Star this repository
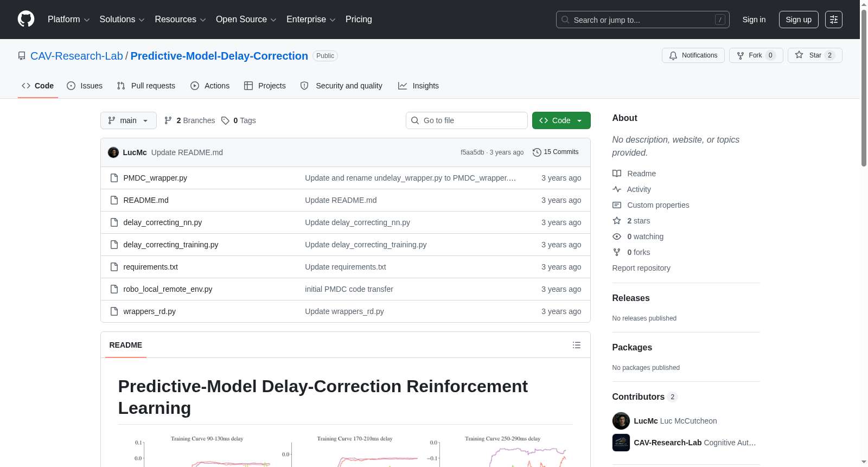868x467 pixels. [815, 55]
